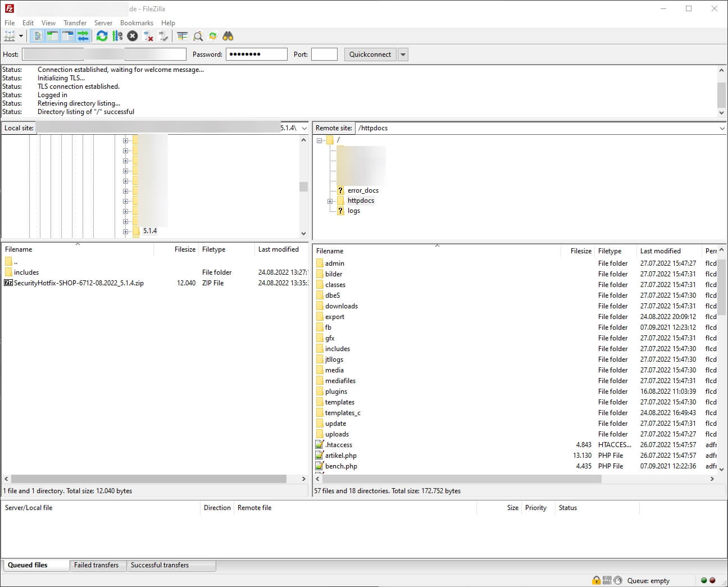The width and height of the screenshot is (728, 587).
Task: Toggle the transfer queue display
Action: pos(83,36)
